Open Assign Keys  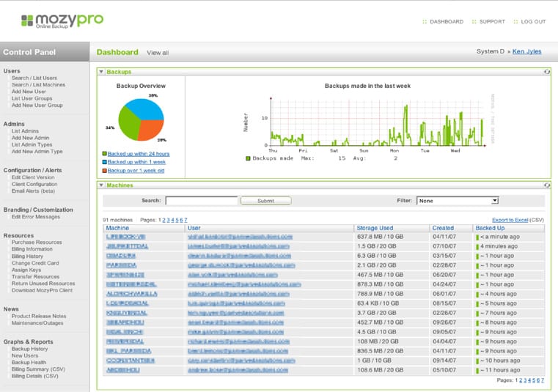[26, 270]
